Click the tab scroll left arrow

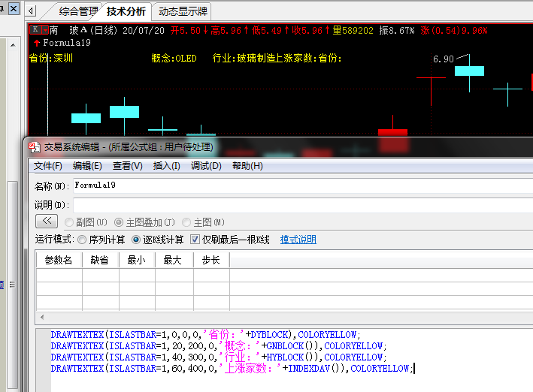pos(31,11)
